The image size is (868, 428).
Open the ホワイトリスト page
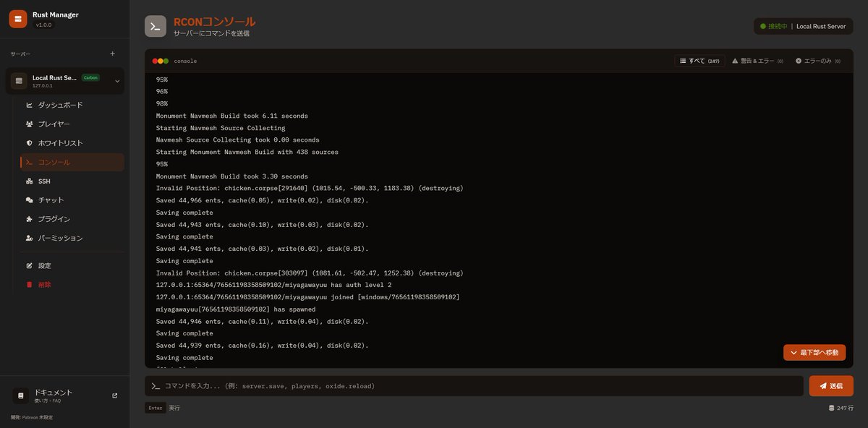pyautogui.click(x=72, y=143)
